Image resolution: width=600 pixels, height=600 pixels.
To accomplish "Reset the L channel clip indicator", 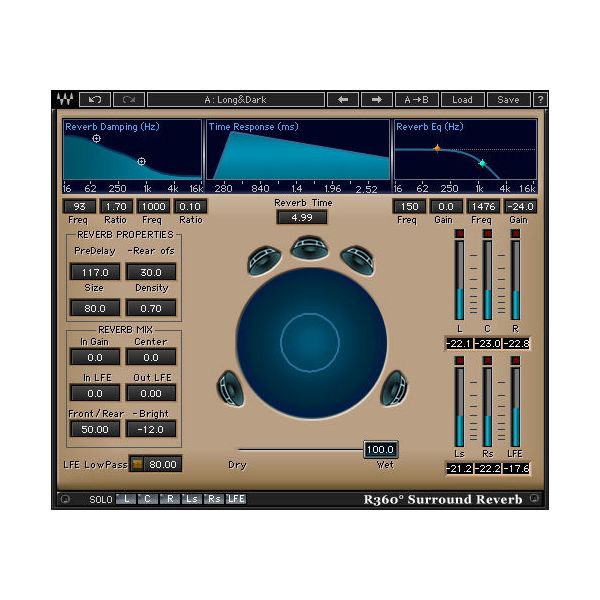I will [459, 233].
